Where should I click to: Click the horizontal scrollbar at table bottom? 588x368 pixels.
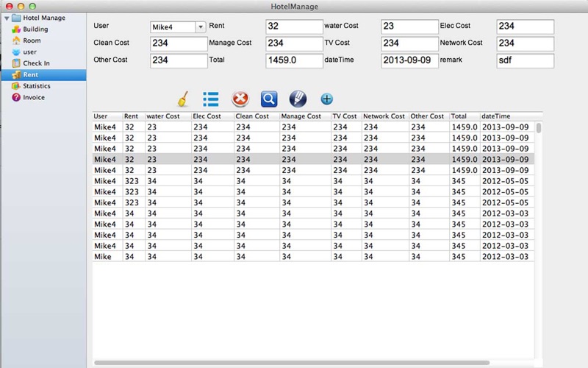coord(291,363)
